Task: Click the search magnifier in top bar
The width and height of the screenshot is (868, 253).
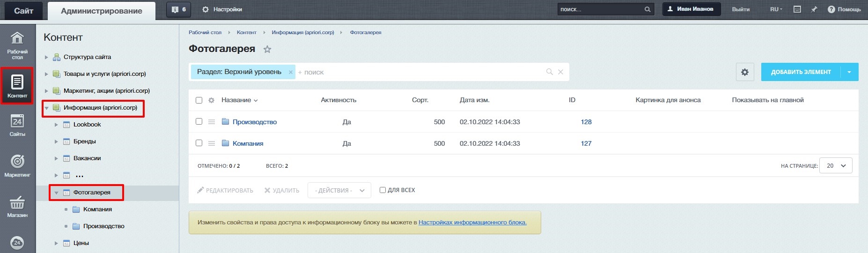Action: [647, 9]
